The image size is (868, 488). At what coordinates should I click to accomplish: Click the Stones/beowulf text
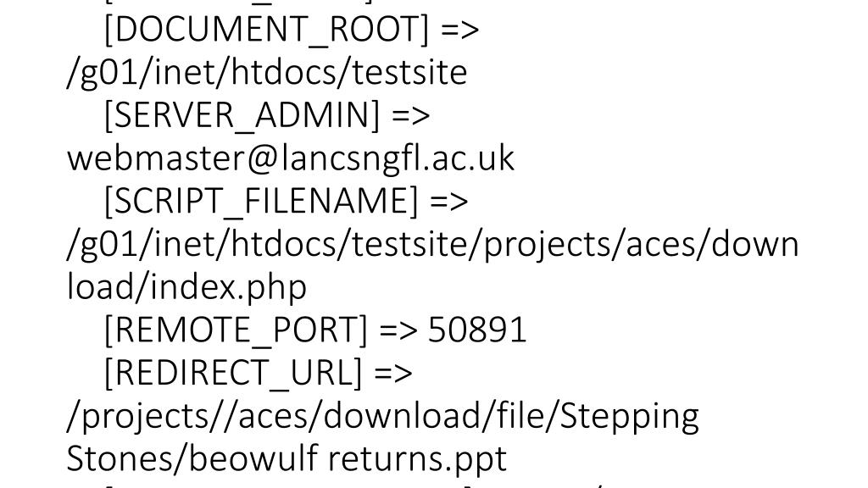click(192, 458)
